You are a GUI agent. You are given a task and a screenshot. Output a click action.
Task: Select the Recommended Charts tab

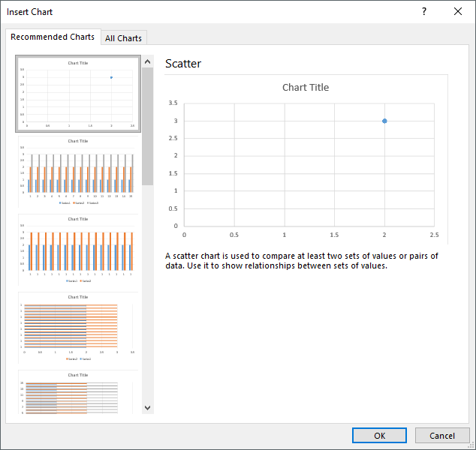point(53,37)
